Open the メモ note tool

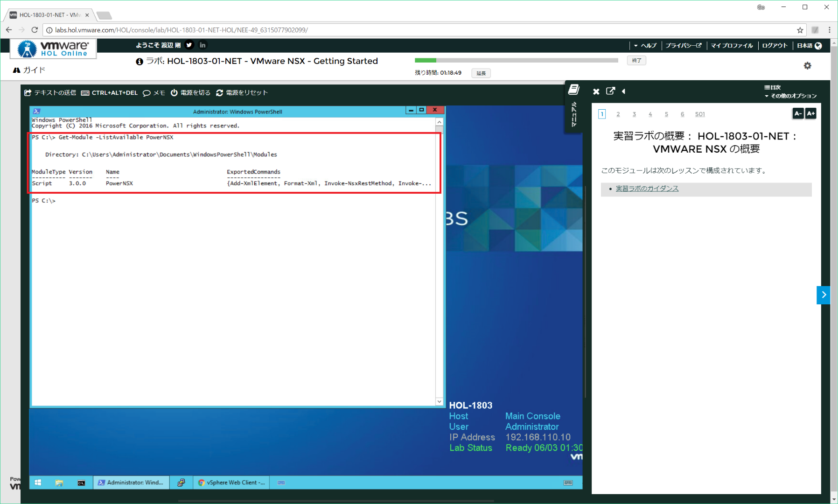click(x=154, y=93)
